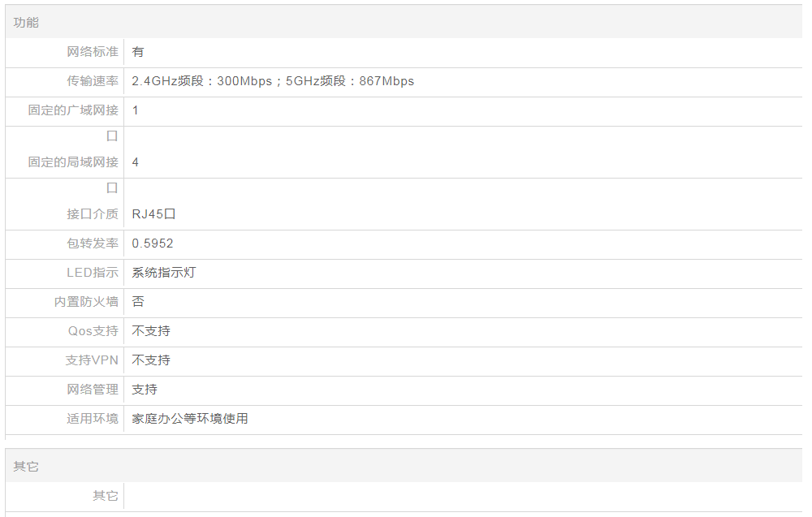The image size is (812, 517).
Task: Select the 0.5952 forwarding rate value
Action: (x=153, y=243)
